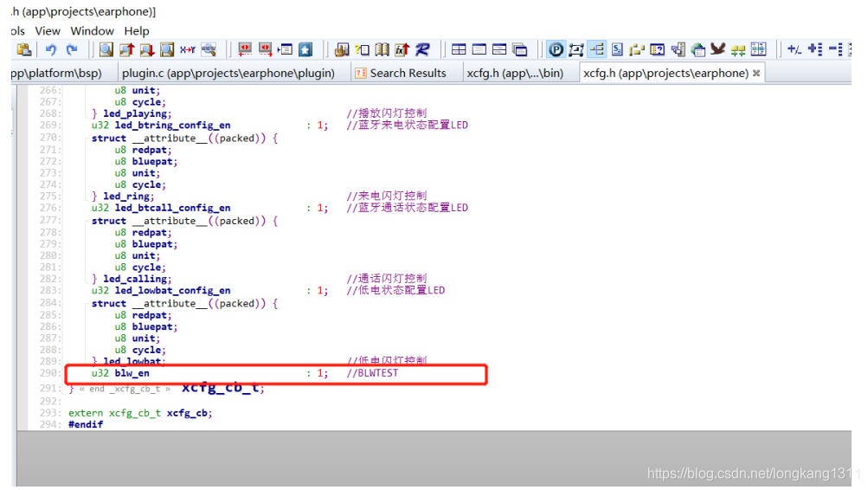Click the jump-to-line window icon
Image resolution: width=868 pixels, height=490 pixels.
(x=285, y=50)
